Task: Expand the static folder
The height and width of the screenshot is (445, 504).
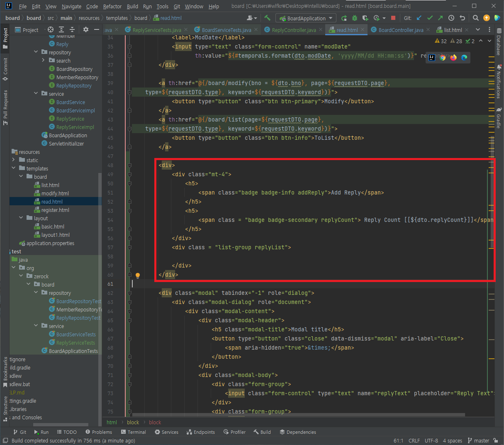Action: (x=14, y=160)
